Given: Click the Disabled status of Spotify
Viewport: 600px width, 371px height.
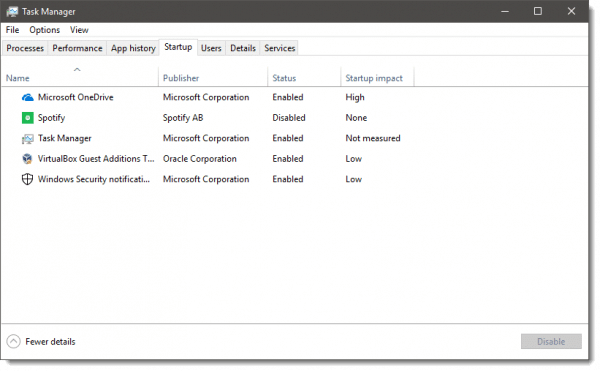Looking at the screenshot, I should (289, 118).
